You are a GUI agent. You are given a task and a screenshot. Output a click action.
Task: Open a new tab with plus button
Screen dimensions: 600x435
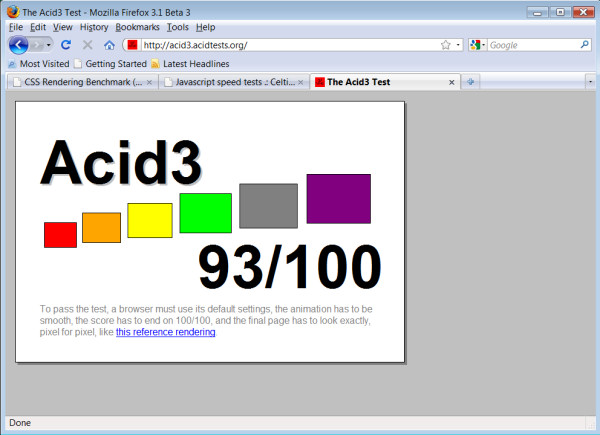(471, 81)
